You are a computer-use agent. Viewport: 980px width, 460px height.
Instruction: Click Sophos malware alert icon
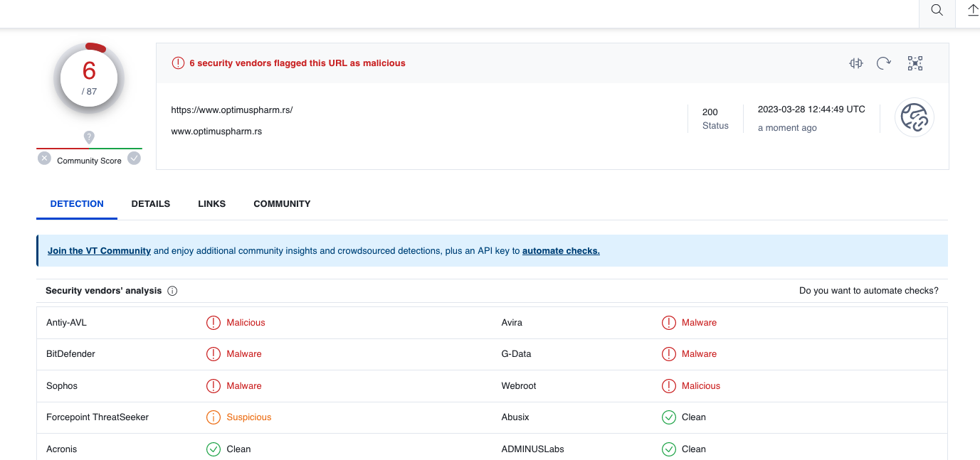pyautogui.click(x=214, y=386)
